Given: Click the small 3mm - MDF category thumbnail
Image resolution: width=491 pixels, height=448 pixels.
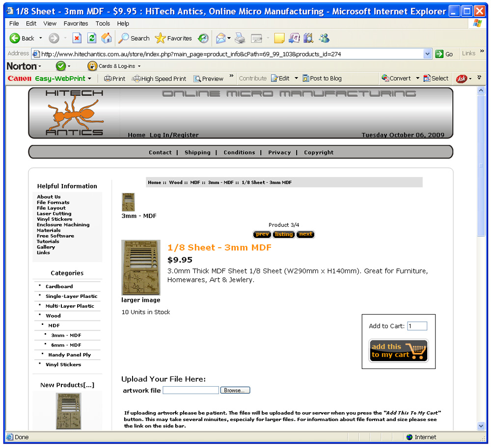Looking at the screenshot, I should pos(128,202).
